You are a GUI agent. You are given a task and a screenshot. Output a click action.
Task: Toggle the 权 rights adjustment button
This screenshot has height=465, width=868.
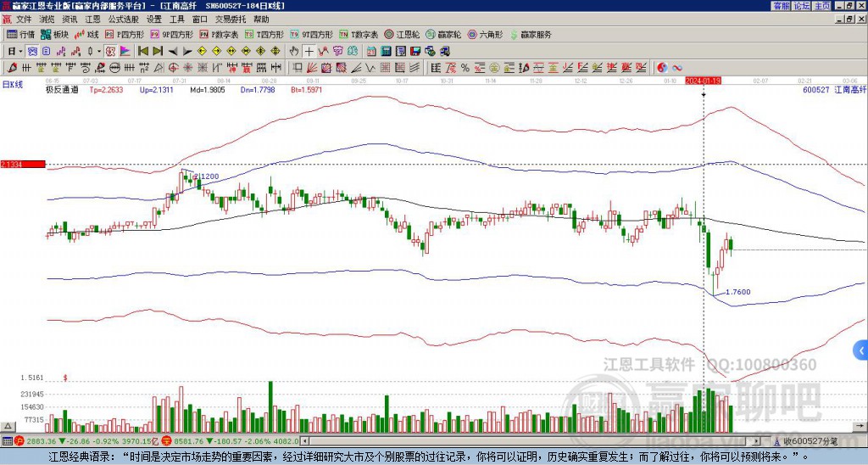point(111,51)
